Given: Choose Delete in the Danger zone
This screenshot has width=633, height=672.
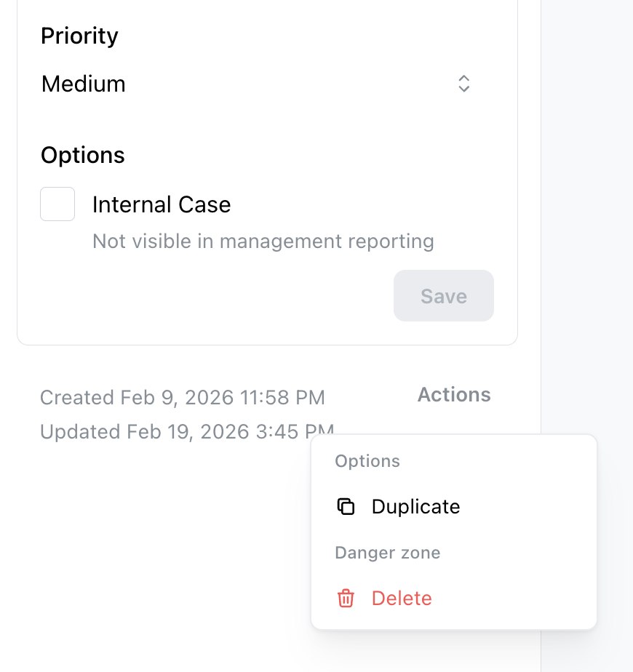Looking at the screenshot, I should [x=402, y=599].
